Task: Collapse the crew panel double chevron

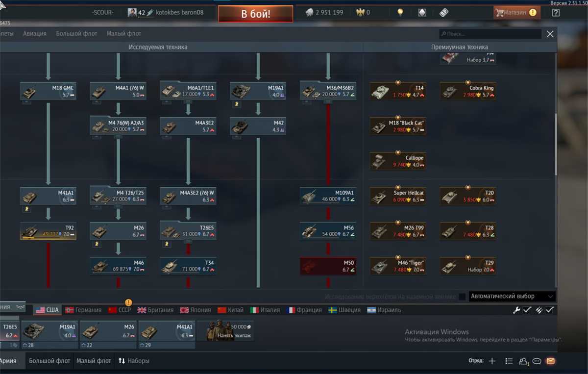Action: (20, 307)
